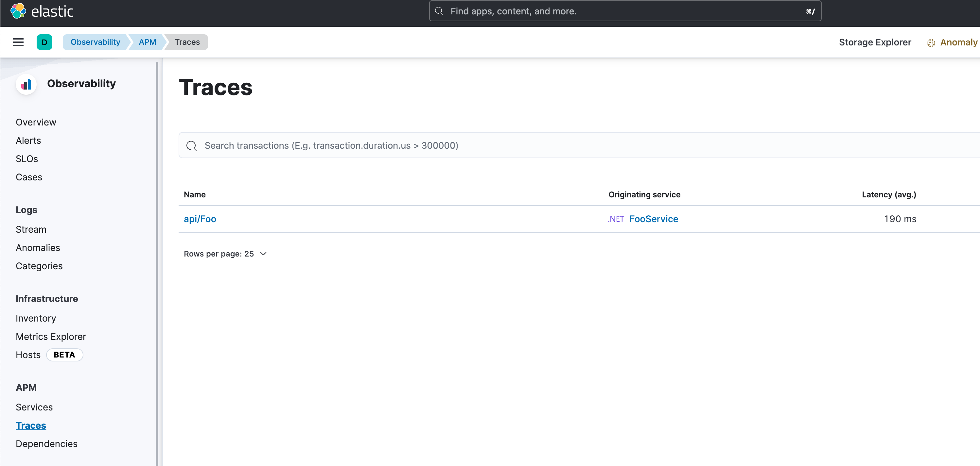Click the magnifier in global search bar

[439, 11]
